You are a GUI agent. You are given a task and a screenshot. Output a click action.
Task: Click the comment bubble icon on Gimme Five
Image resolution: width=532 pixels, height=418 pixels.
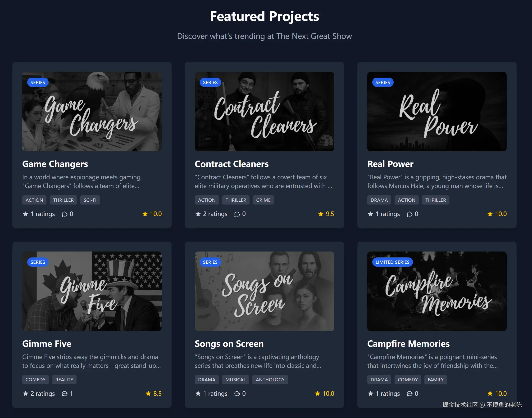pos(65,394)
